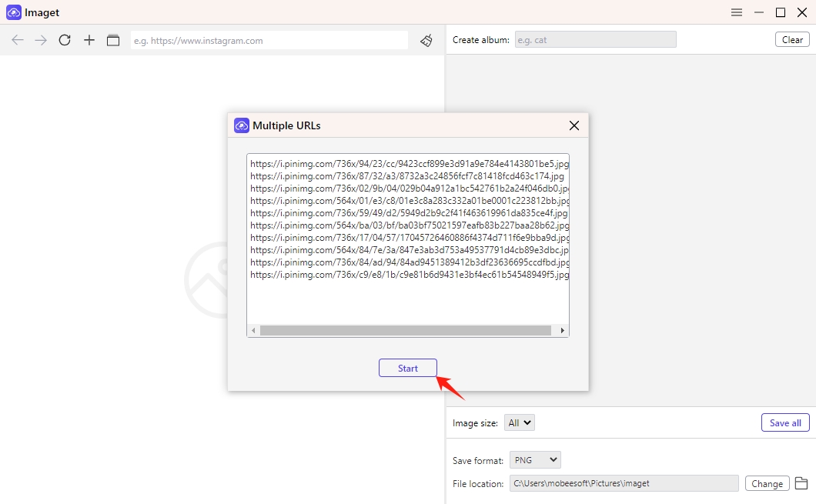Open Multiple URLs via the plus icon
This screenshot has width=816, height=504.
pos(89,40)
